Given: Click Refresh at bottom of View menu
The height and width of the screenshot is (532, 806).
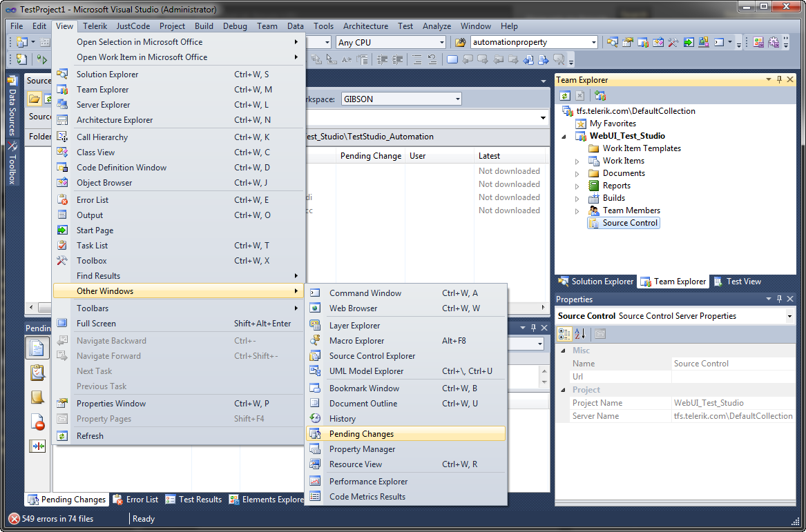Looking at the screenshot, I should click(x=179, y=436).
